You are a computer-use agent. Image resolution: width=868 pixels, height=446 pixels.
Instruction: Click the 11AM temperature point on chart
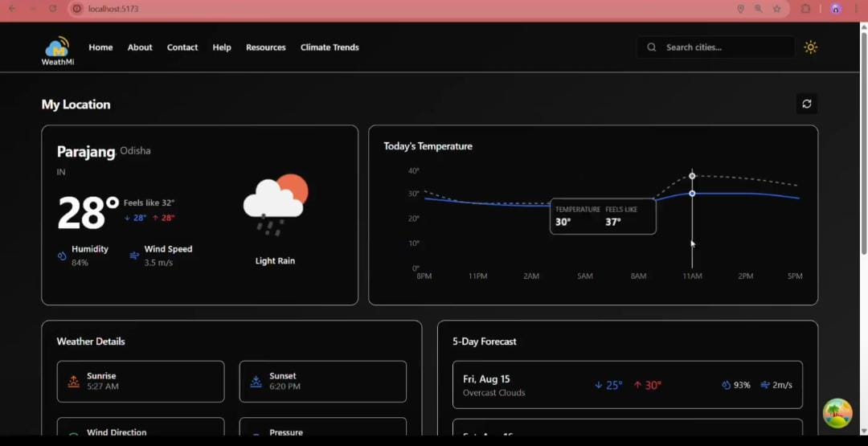(x=692, y=194)
